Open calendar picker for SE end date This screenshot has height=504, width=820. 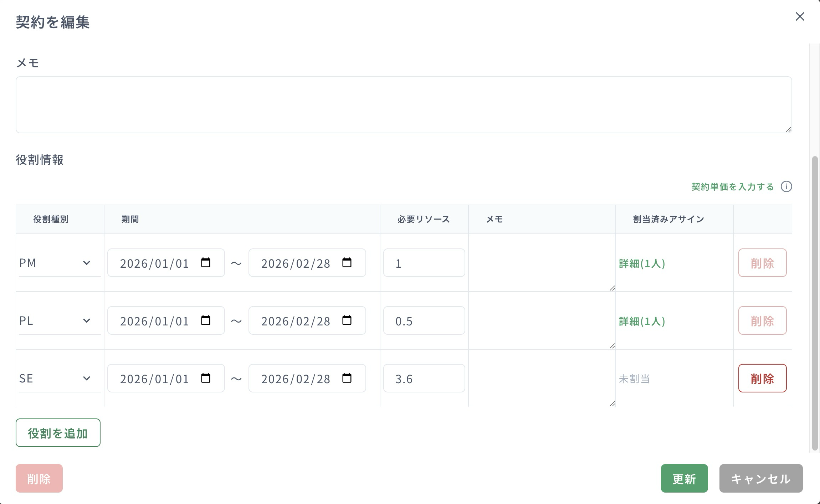(347, 378)
